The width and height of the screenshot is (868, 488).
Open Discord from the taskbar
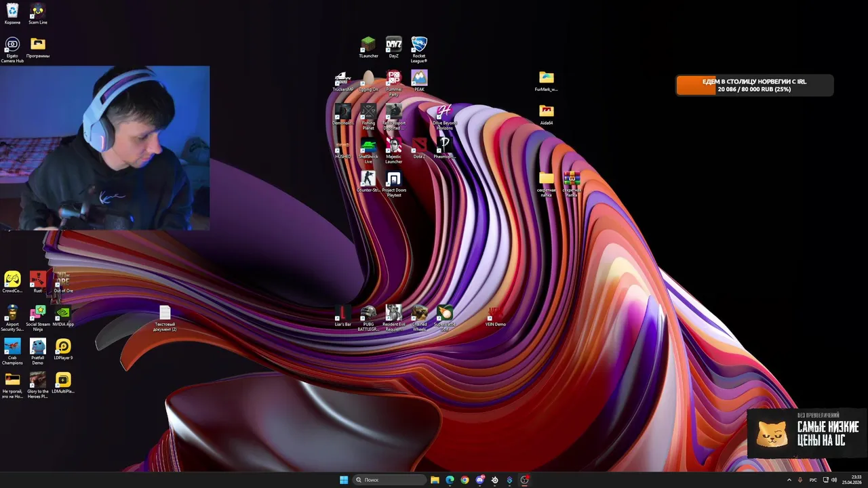480,480
